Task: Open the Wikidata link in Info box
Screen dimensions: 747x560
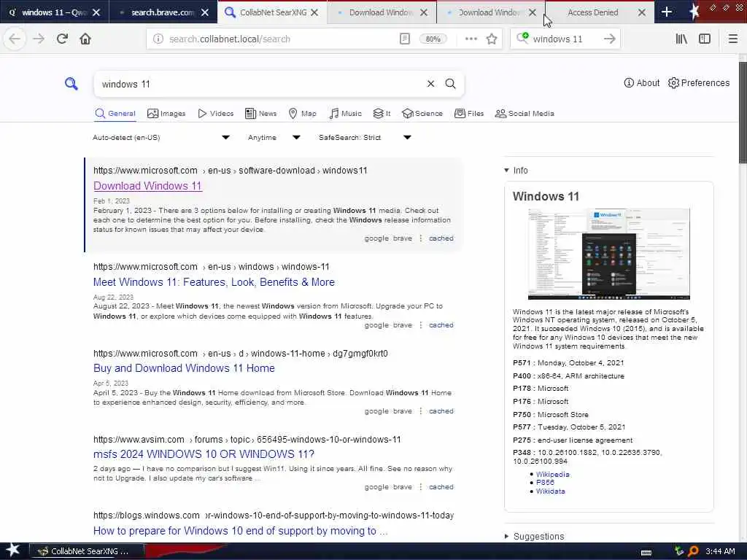Action: click(x=550, y=491)
